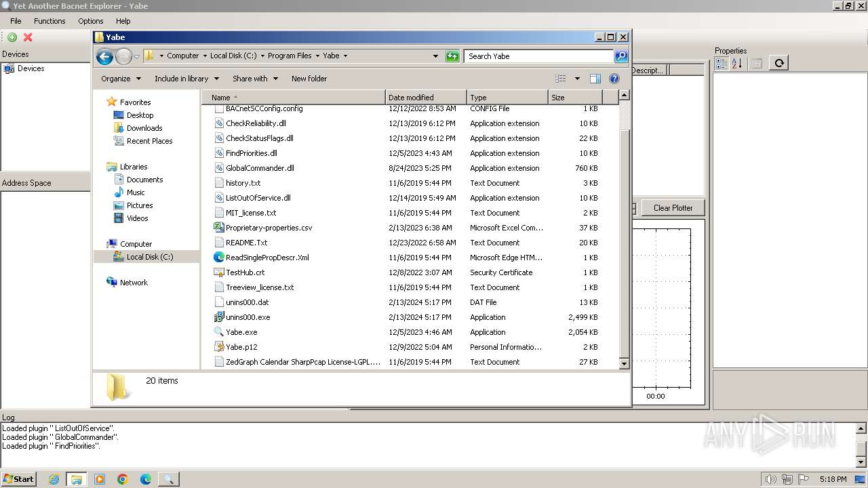Select the Yabe.p12 file

241,347
